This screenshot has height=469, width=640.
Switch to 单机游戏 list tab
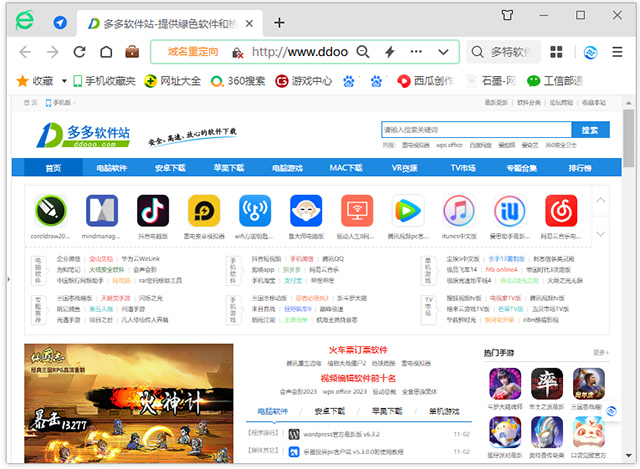point(444,411)
